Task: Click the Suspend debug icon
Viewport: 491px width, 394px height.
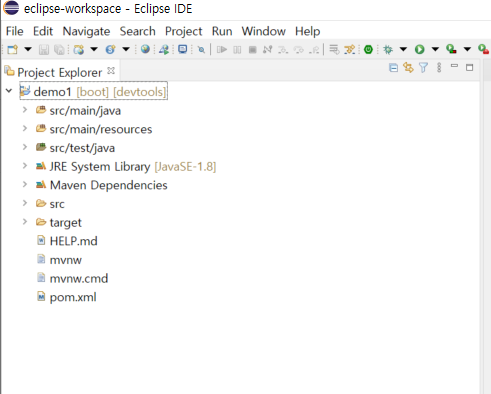Action: (x=237, y=50)
